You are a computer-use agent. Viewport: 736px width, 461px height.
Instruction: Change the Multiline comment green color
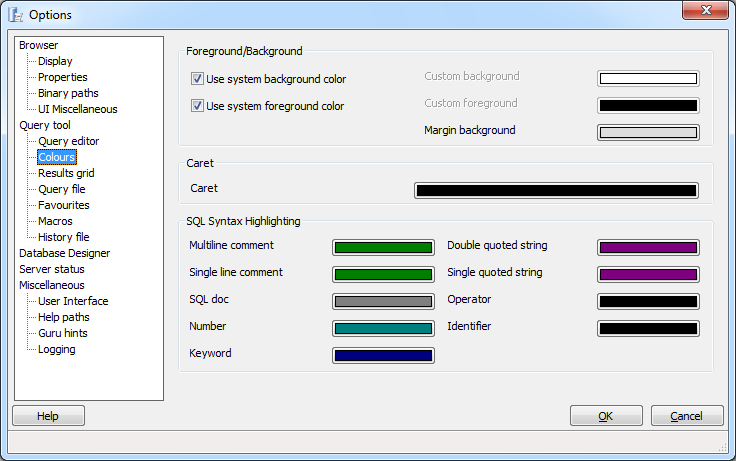click(x=383, y=247)
